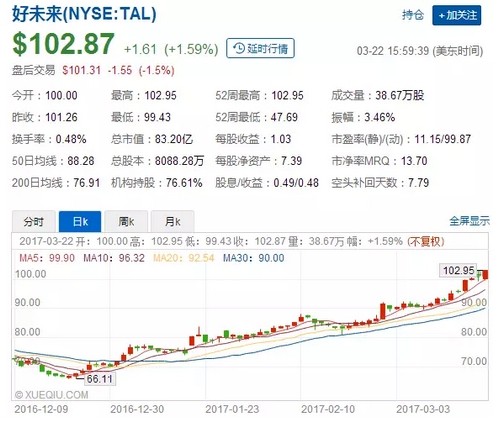Viewport: 503px width, 437px height.
Task: Click the 成交量 value 38.67万股
Action: pyautogui.click(x=400, y=96)
